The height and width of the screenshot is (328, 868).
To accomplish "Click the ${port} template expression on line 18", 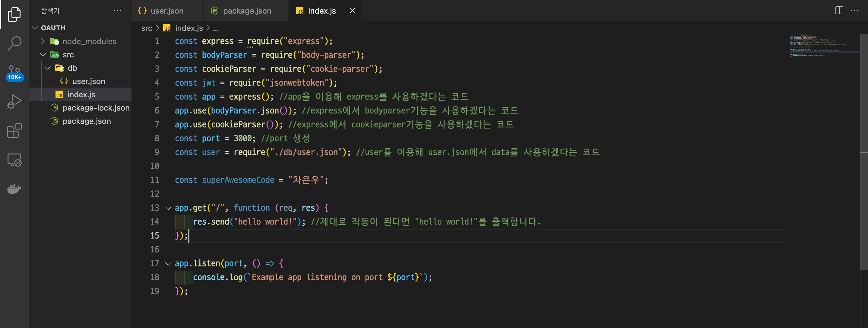I will tap(403, 277).
